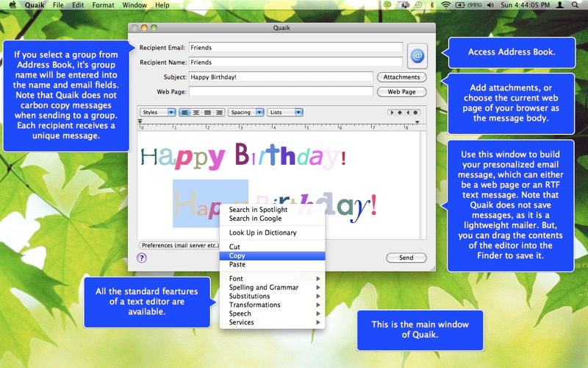Select Look Up in Dictionary
The height and width of the screenshot is (368, 588).
272,233
